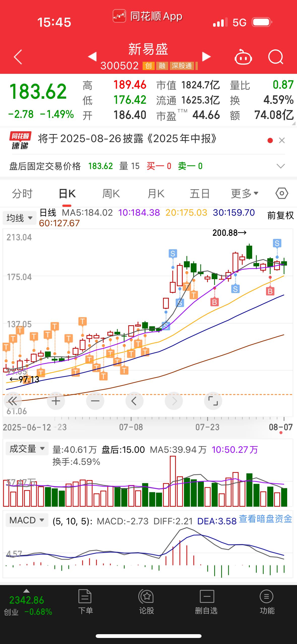Tap the 60:127.67 MA legend
297x644 pixels.
(x=59, y=223)
